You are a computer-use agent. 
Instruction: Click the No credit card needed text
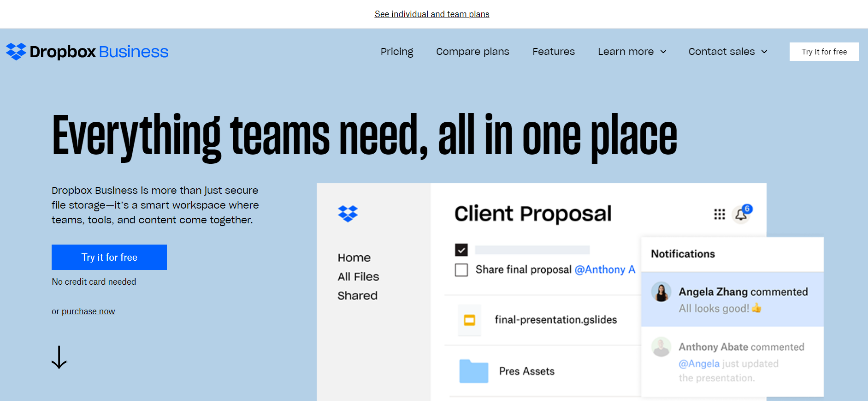(94, 281)
